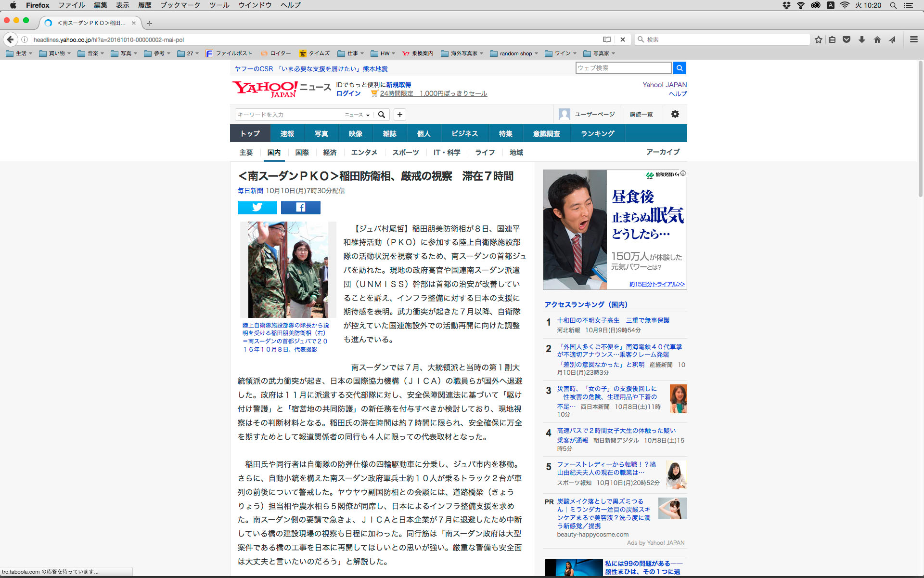Click the blue web search magnifier button
The image size is (924, 578).
(x=679, y=68)
